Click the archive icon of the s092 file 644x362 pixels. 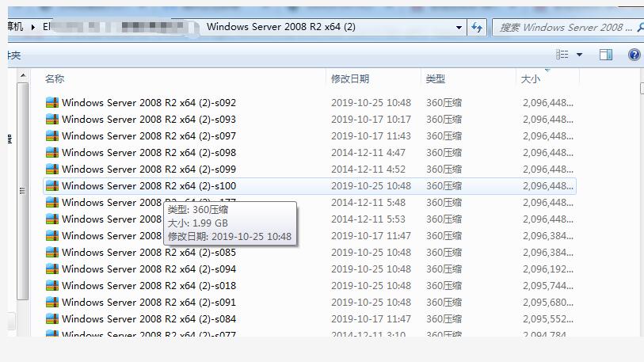point(52,103)
